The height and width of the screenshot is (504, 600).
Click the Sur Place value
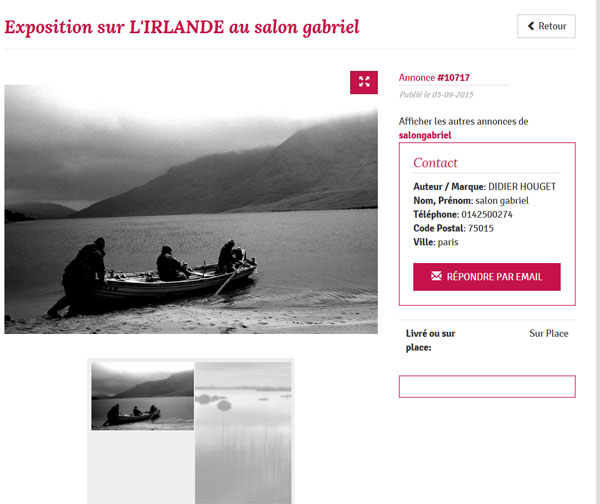[x=549, y=333]
